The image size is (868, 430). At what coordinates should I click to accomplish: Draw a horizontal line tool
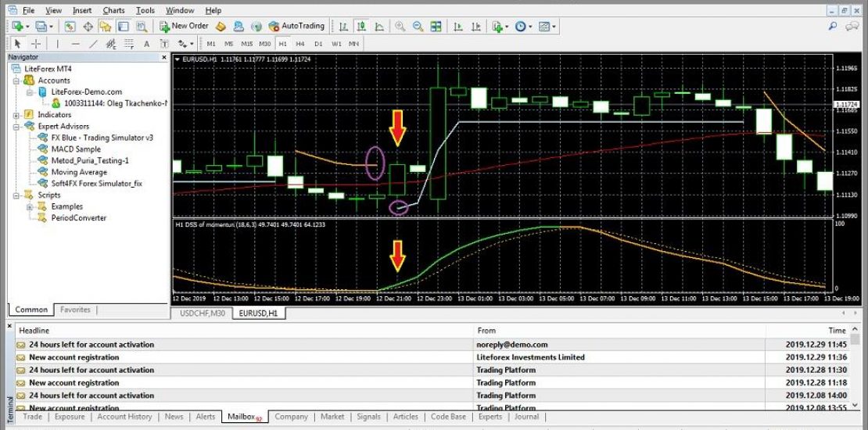76,44
